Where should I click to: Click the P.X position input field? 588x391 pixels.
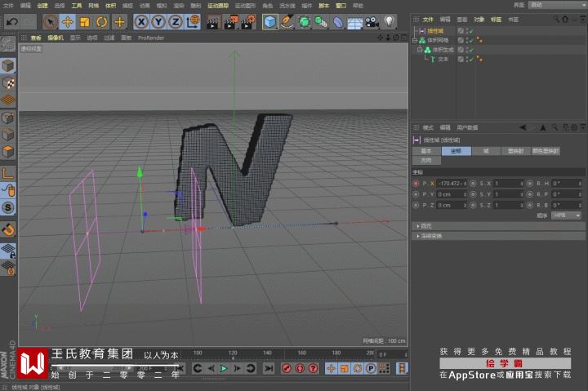pyautogui.click(x=451, y=184)
